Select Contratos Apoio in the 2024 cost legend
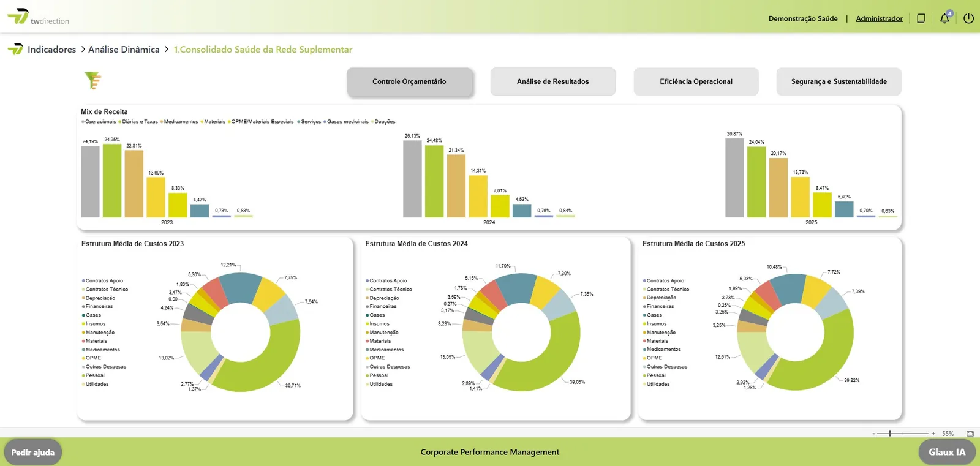Image resolution: width=980 pixels, height=466 pixels. pyautogui.click(x=386, y=281)
